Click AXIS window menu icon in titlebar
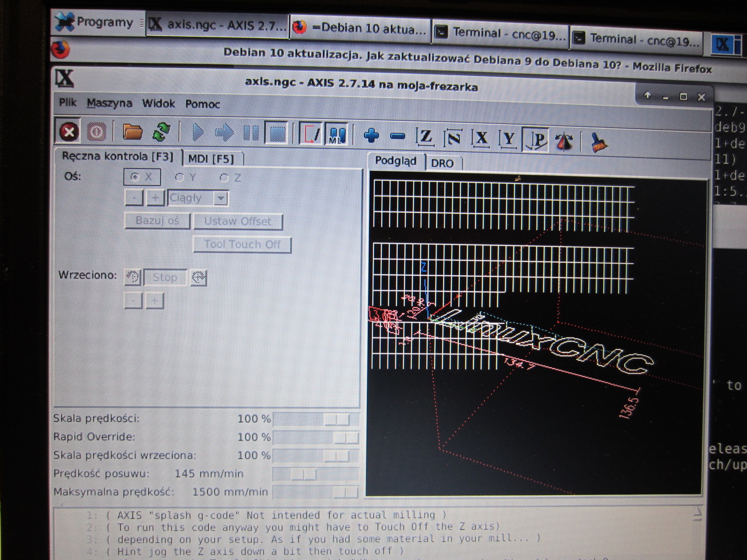The width and height of the screenshot is (747, 560). [64, 79]
